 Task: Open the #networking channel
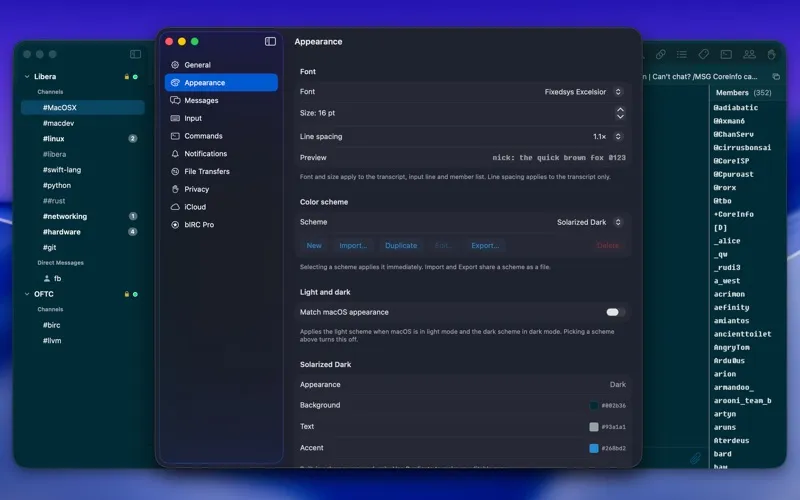(x=83, y=216)
